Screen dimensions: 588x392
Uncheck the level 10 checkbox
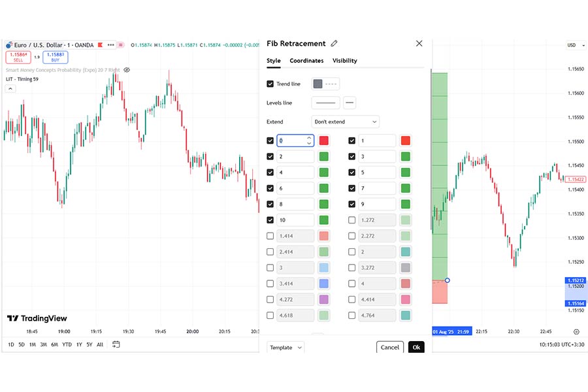point(270,220)
